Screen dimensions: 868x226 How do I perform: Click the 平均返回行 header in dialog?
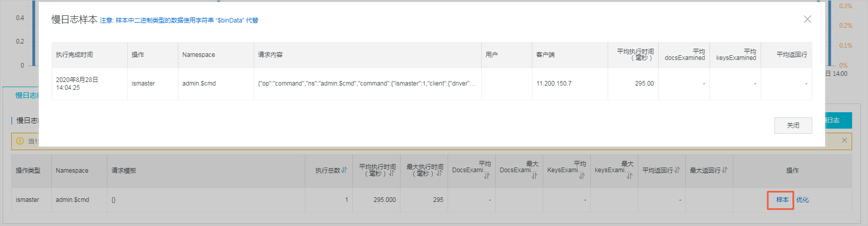792,55
